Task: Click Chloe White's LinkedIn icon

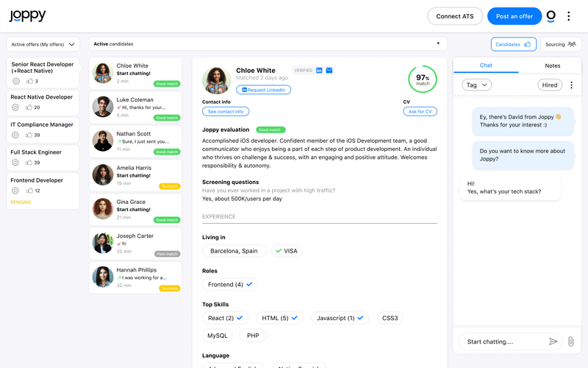Action: coord(320,71)
